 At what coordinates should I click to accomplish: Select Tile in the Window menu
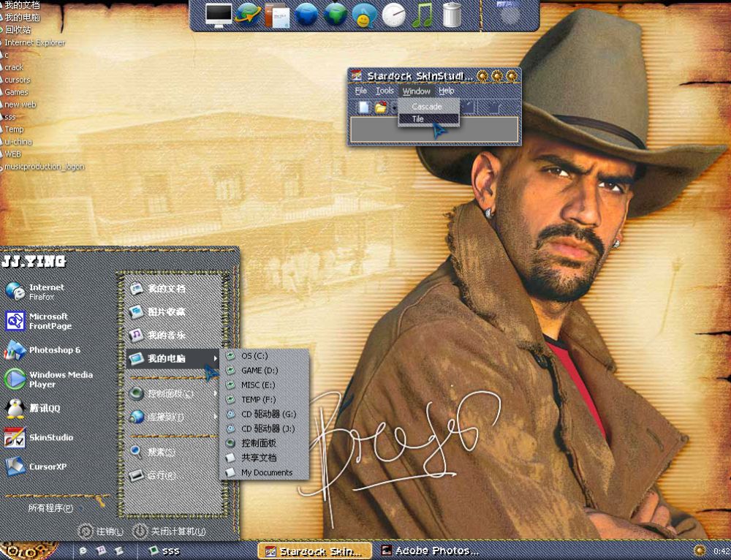(418, 119)
